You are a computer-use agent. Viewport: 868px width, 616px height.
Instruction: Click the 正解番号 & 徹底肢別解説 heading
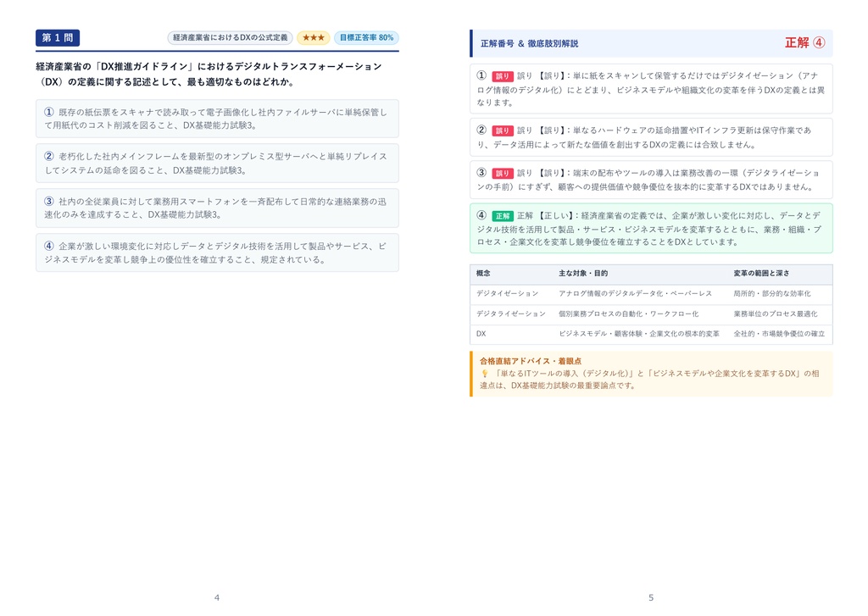point(529,43)
